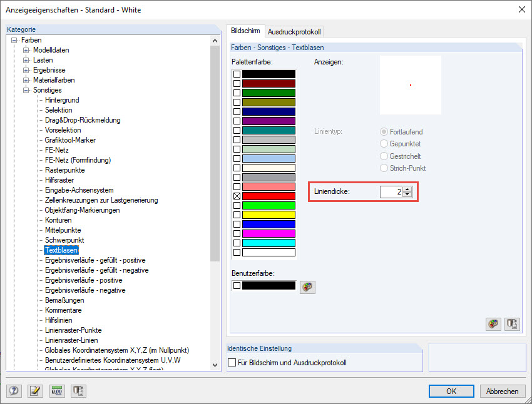Select the Gepunktet line type option

coord(384,144)
